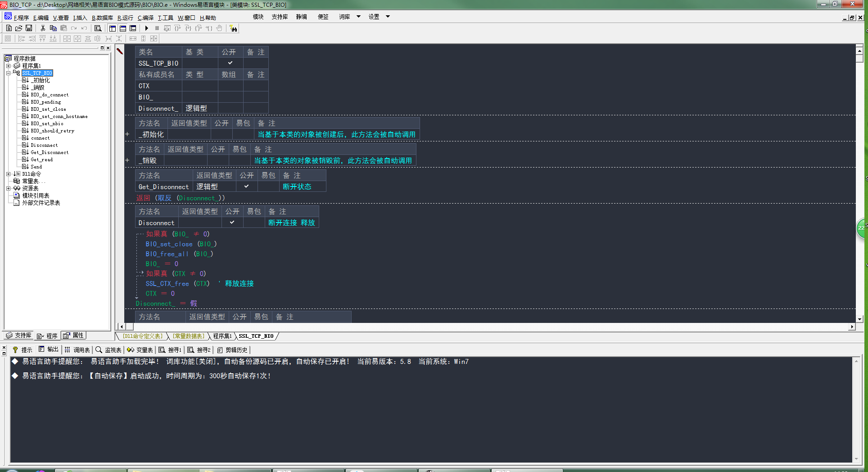The image size is (868, 472).
Task: Select Get_read in the program tree
Action: [x=41, y=159]
